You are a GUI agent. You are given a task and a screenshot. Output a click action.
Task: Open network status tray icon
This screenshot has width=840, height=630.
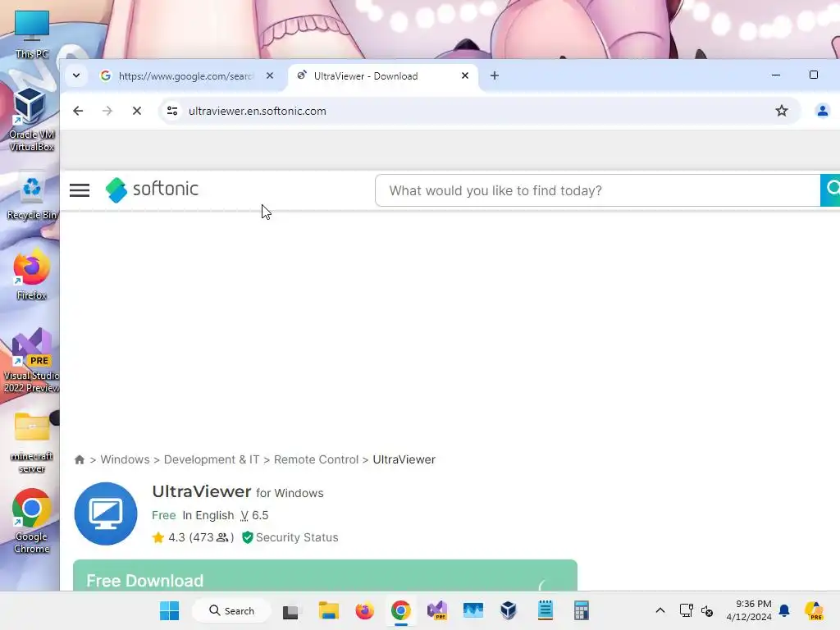[x=687, y=610]
